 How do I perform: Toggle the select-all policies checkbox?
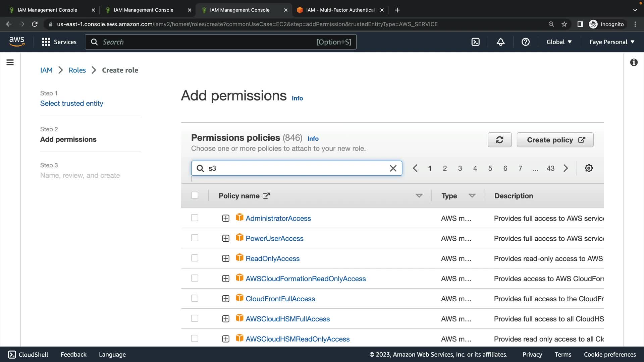(195, 195)
